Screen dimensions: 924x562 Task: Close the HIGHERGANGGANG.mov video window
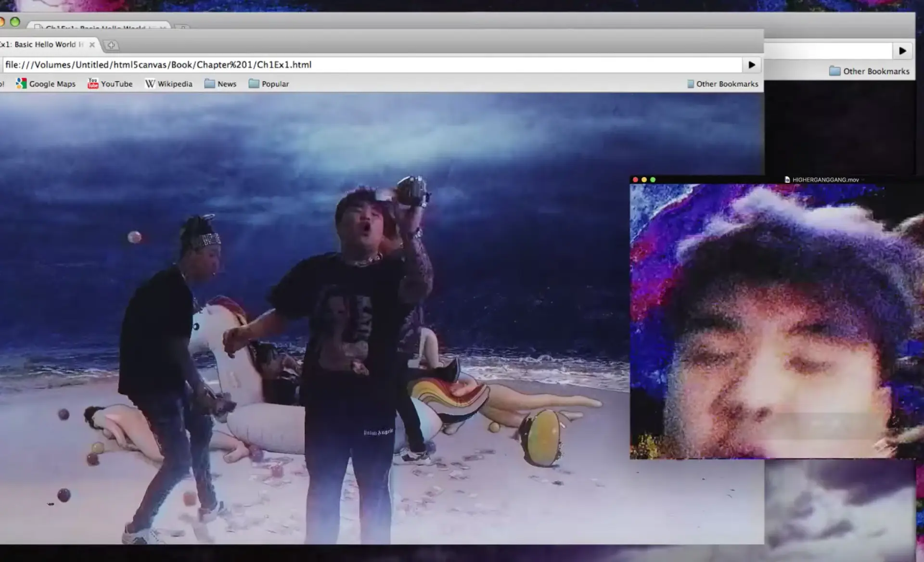(x=635, y=179)
